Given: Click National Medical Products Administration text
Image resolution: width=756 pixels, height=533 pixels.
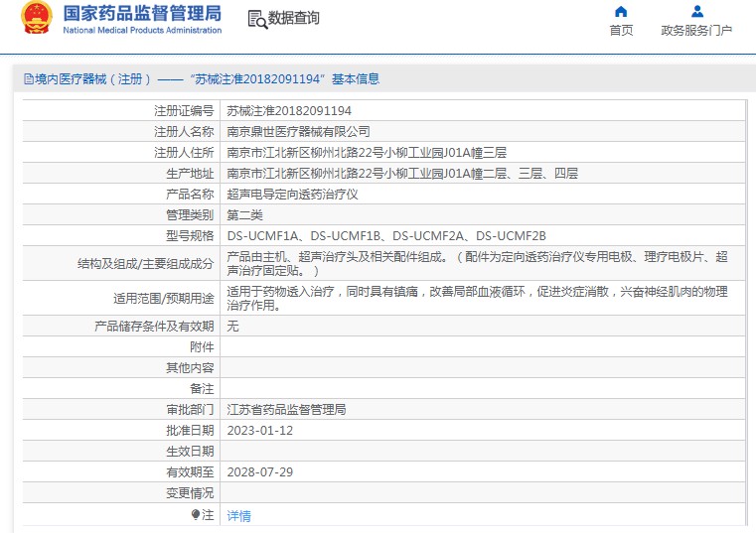Looking at the screenshot, I should click(x=142, y=30).
